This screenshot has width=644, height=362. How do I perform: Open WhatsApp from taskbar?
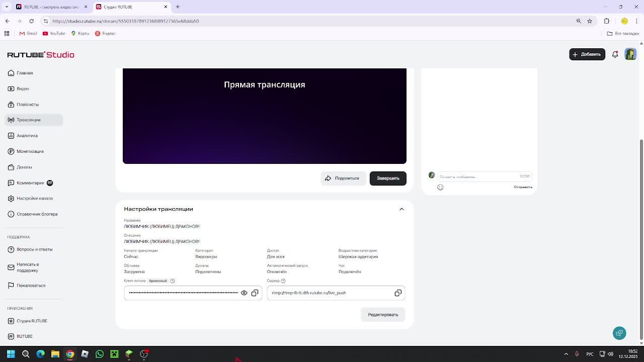pos(100,354)
